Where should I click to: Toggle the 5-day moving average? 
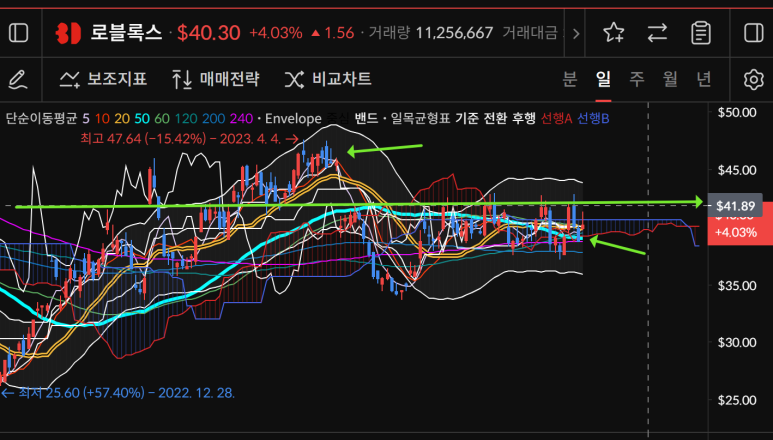[x=86, y=118]
